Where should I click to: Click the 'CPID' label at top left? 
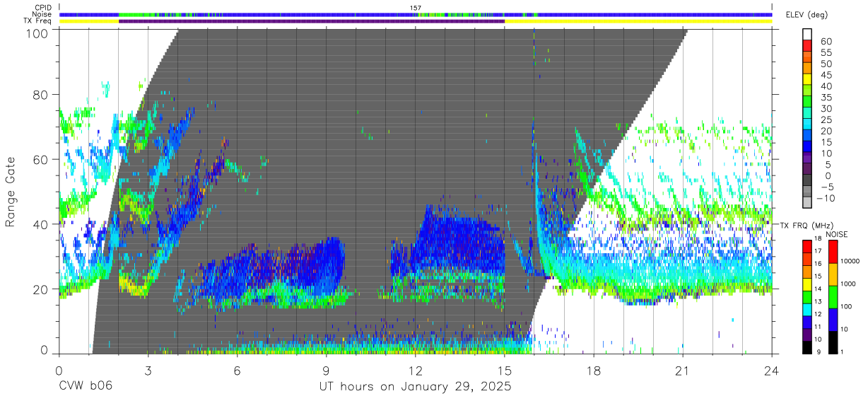click(43, 8)
